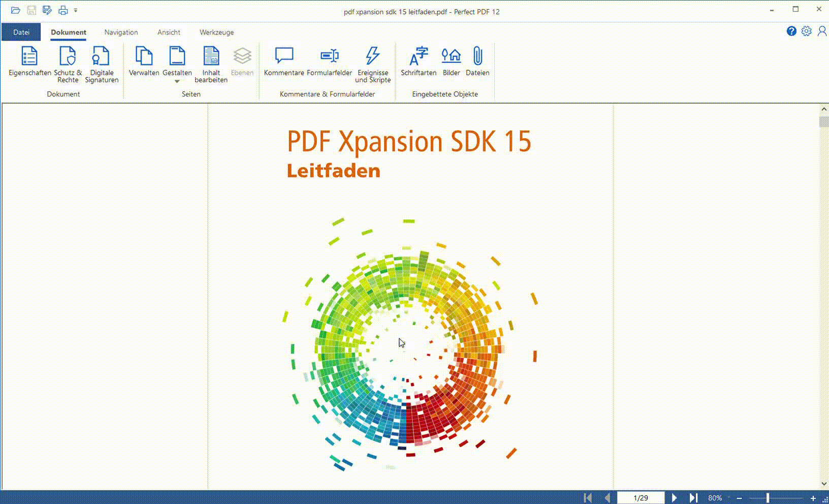
Task: Click inside the page number field
Action: click(641, 497)
